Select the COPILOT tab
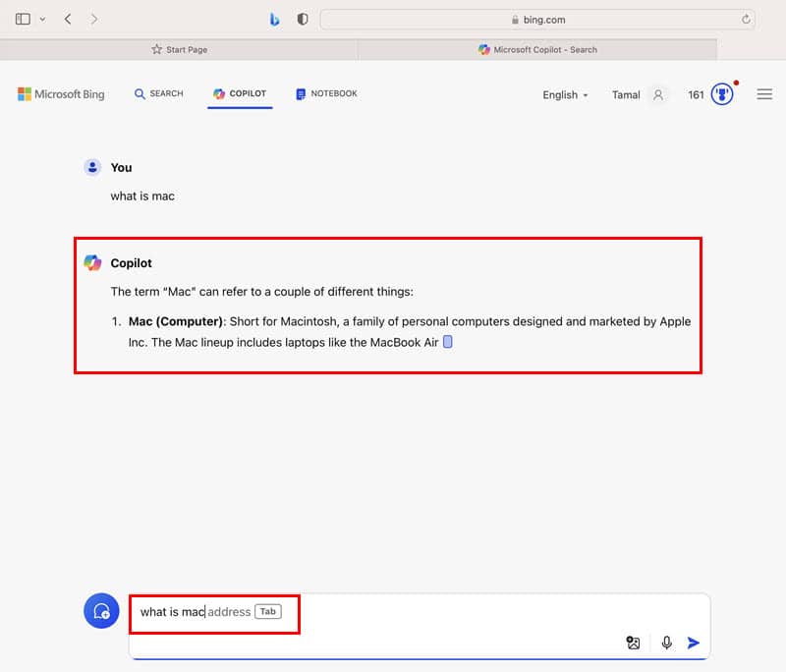This screenshot has width=786, height=672. (240, 93)
